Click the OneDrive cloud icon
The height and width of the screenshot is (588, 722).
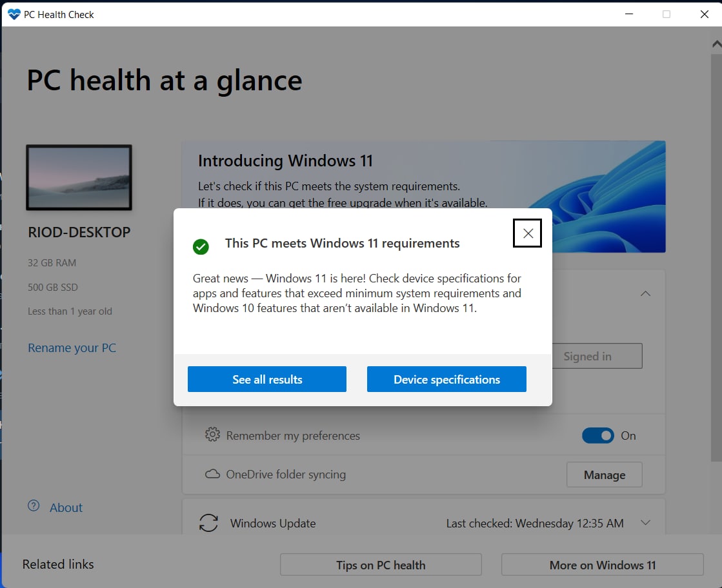(x=212, y=474)
